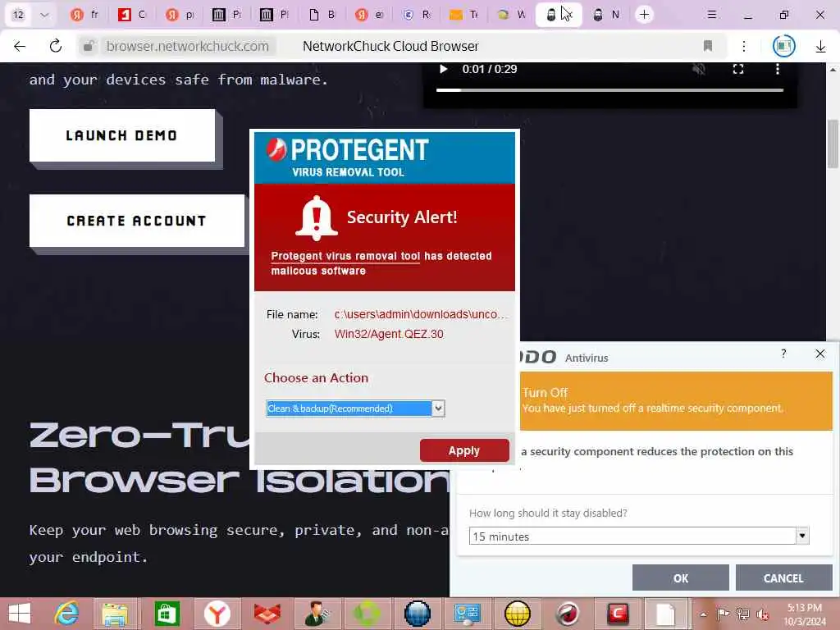
Task: Click the 'Protegent virus removal tool' link text
Action: pos(345,256)
